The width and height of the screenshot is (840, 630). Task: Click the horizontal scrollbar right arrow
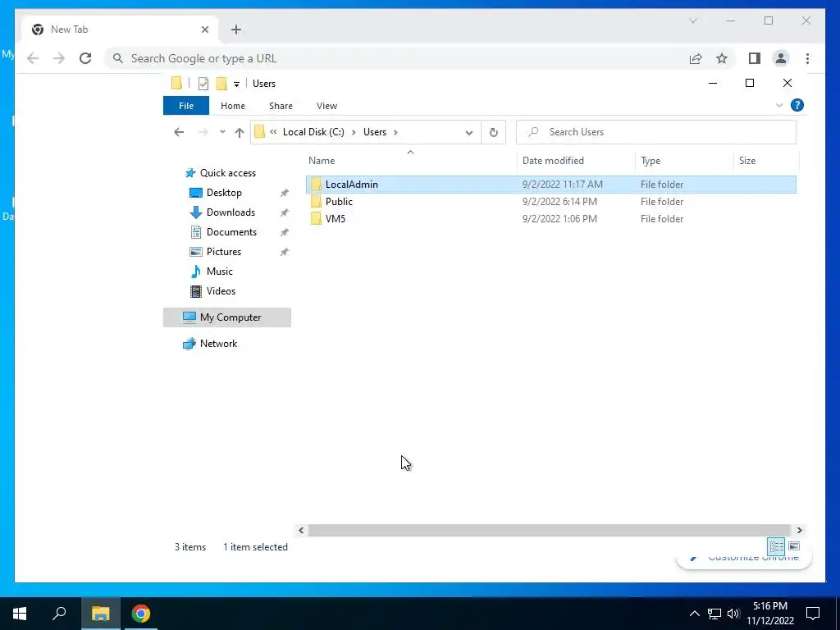click(x=799, y=531)
